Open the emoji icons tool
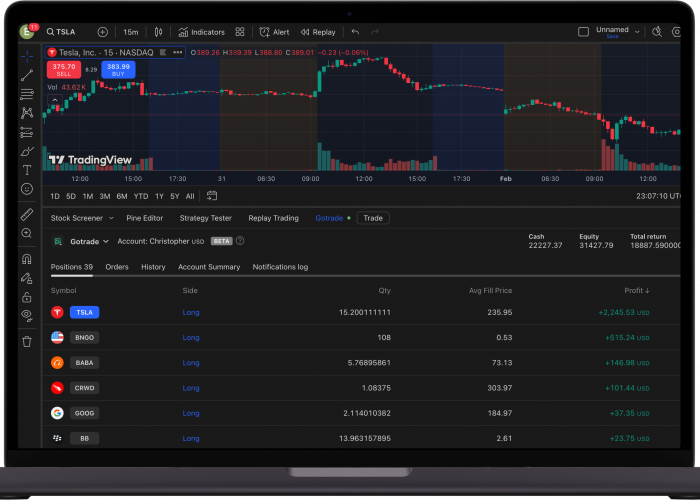The width and height of the screenshot is (700, 500). (x=27, y=189)
